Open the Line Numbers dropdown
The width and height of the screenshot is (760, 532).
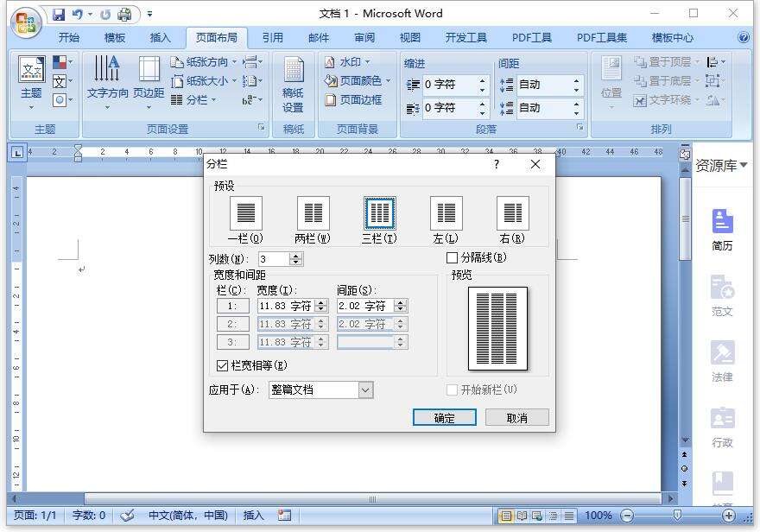[251, 81]
